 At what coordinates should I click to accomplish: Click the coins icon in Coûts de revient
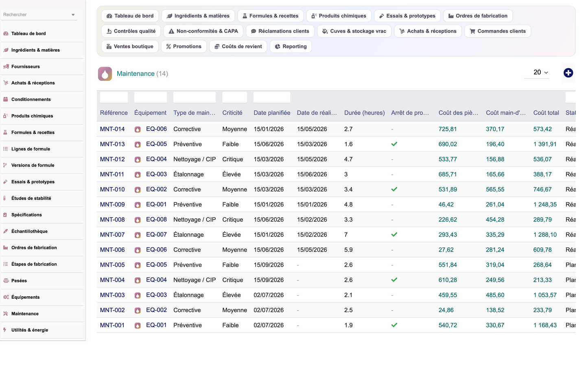[x=217, y=46]
